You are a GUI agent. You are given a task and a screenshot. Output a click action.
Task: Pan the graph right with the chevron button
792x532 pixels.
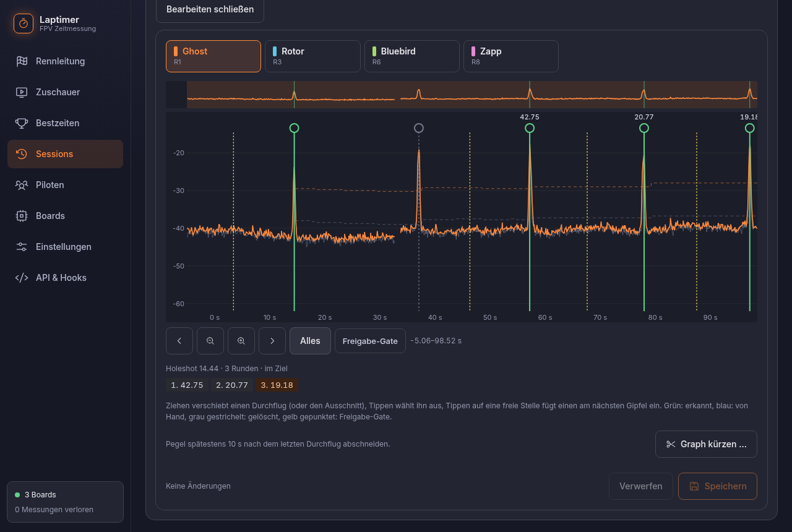tap(272, 341)
